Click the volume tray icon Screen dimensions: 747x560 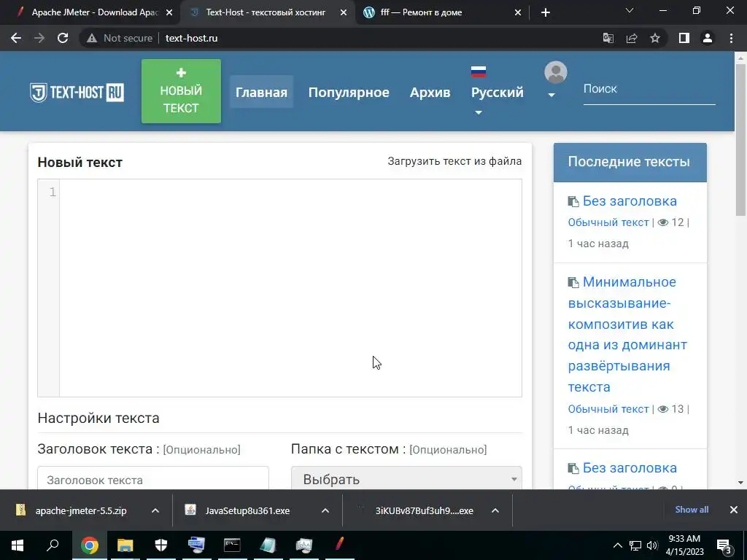(x=652, y=545)
